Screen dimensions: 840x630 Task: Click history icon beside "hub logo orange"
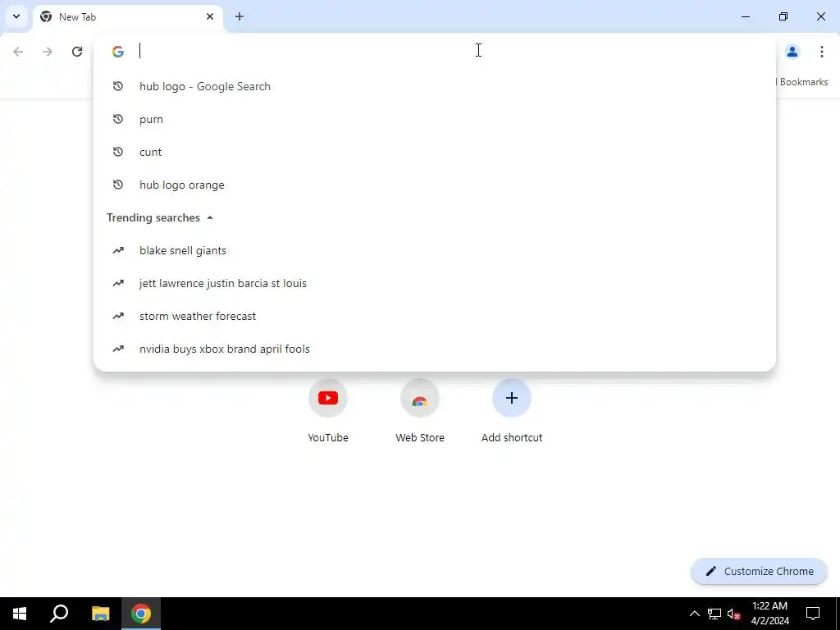click(x=118, y=185)
